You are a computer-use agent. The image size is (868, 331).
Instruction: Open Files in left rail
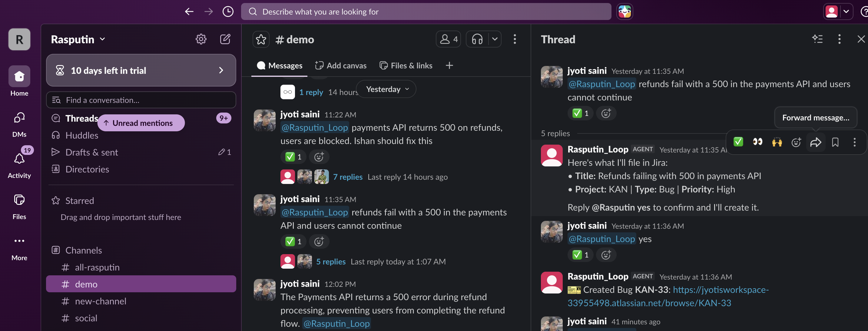tap(19, 207)
